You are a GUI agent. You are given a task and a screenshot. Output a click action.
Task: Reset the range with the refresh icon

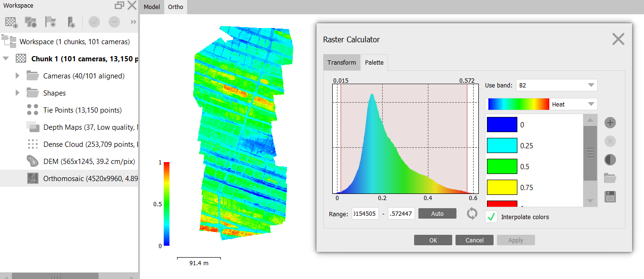tap(472, 213)
